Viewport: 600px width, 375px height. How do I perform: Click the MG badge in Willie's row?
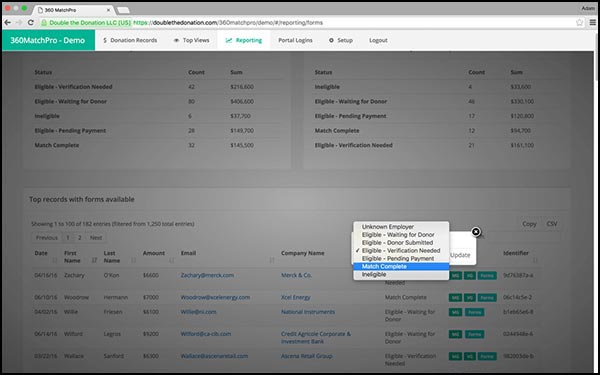pyautogui.click(x=455, y=312)
